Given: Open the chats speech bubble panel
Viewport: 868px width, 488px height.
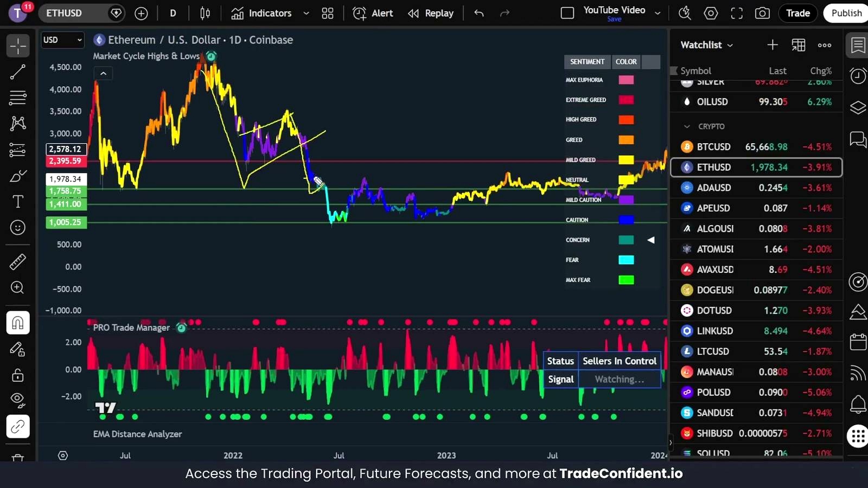Looking at the screenshot, I should coord(858,139).
